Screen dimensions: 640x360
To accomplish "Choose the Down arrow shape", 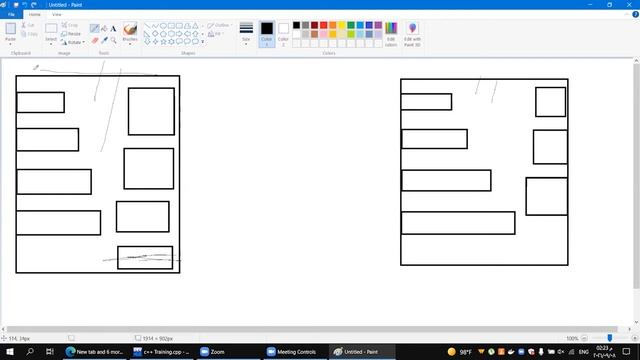I will tap(147, 41).
